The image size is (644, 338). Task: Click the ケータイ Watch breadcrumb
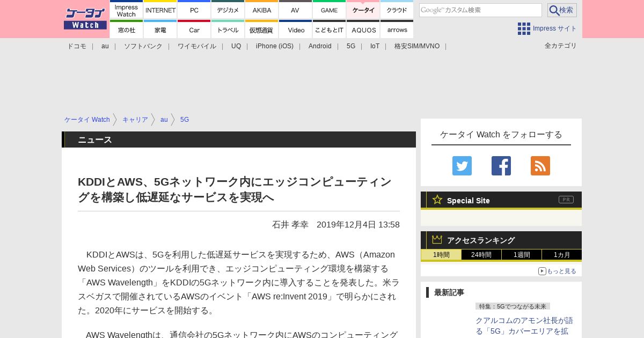tap(87, 120)
